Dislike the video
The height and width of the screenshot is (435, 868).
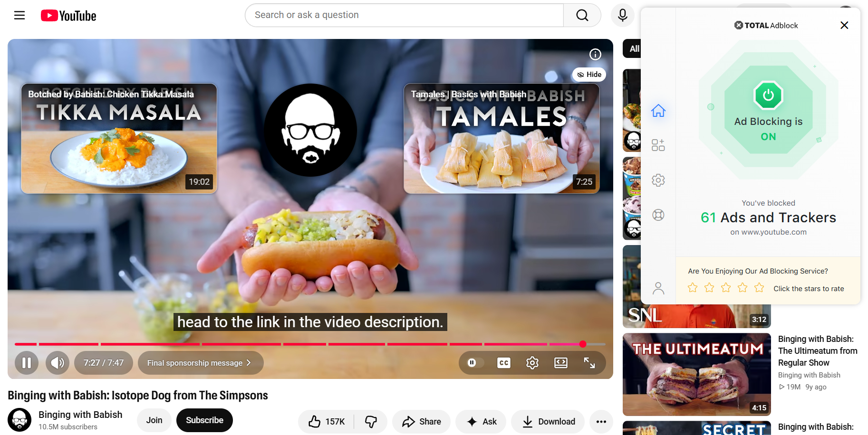371,421
